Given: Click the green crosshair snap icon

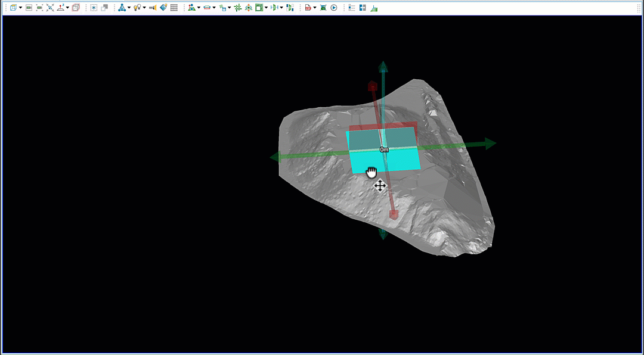Looking at the screenshot, I should 237,8.
